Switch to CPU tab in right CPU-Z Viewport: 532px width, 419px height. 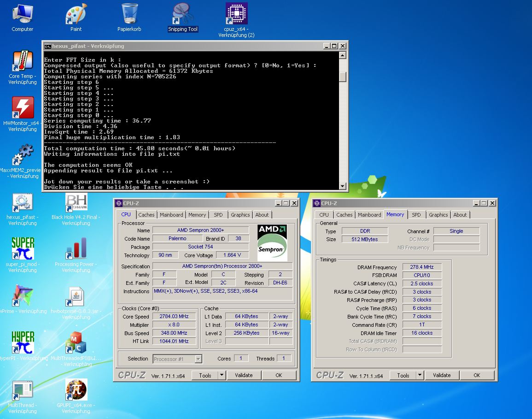[324, 215]
